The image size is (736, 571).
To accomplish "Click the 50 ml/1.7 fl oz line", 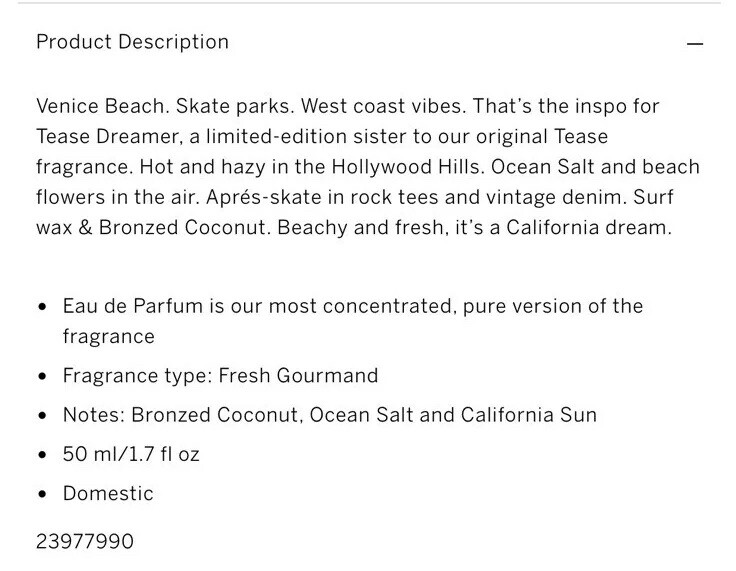I will click(x=131, y=454).
